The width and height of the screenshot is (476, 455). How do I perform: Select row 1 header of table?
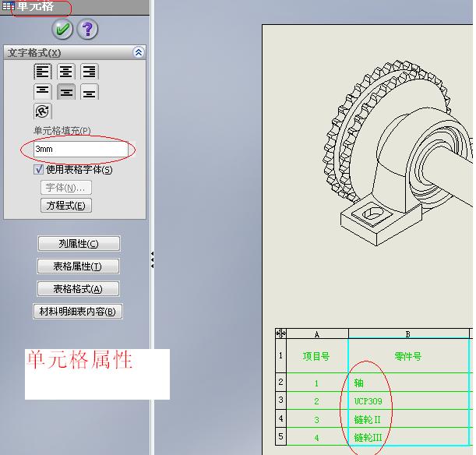[x=280, y=355]
